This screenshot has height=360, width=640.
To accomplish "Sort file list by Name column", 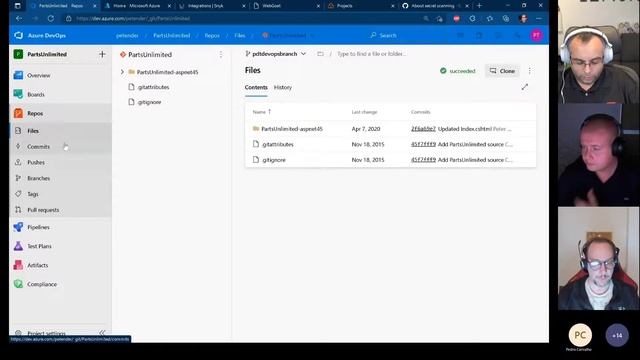I will click(x=262, y=112).
